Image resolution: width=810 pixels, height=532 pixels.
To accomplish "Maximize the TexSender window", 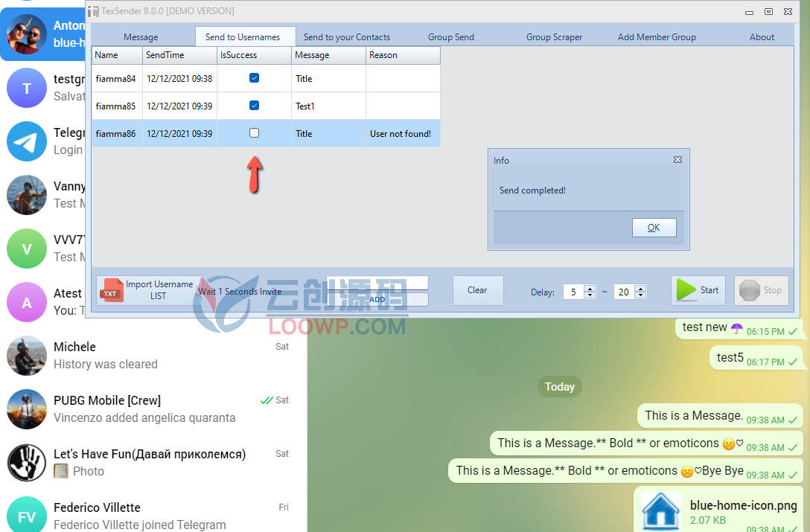I will click(768, 11).
